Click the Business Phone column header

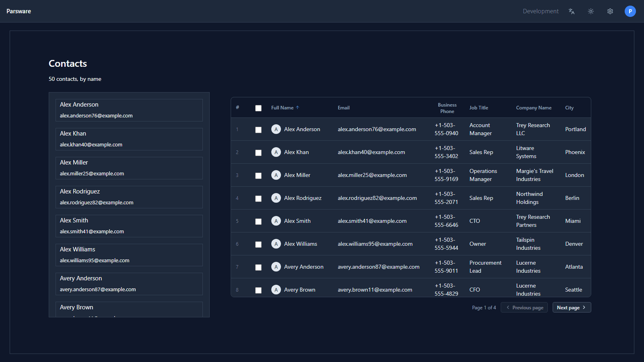[x=447, y=108]
